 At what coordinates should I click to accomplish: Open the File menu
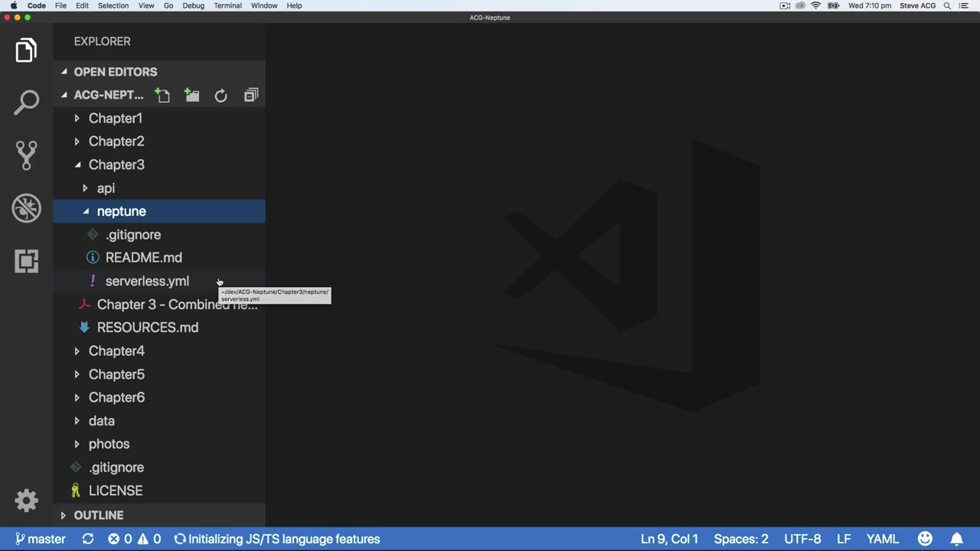point(60,5)
